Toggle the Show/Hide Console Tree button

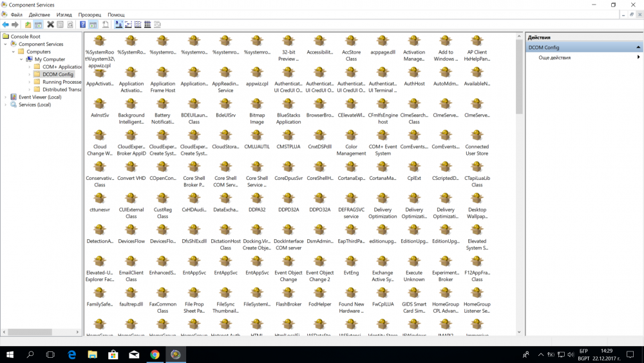tap(38, 25)
